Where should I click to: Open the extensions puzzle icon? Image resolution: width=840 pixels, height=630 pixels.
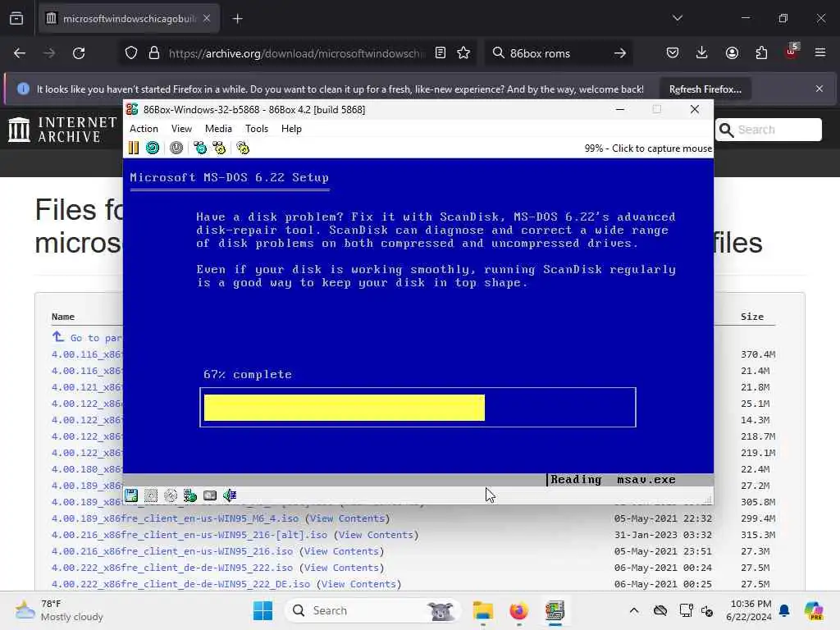[x=761, y=53]
